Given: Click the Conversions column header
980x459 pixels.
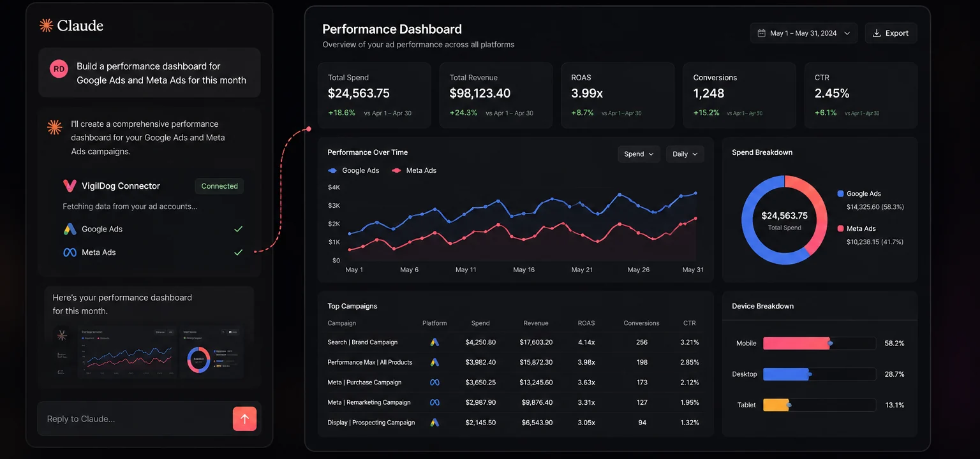Looking at the screenshot, I should 641,323.
